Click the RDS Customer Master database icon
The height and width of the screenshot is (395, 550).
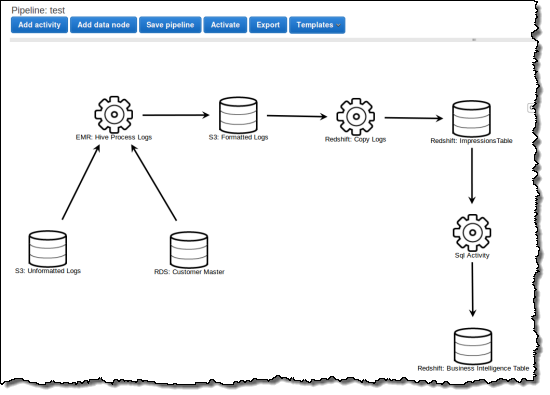pyautogui.click(x=189, y=250)
